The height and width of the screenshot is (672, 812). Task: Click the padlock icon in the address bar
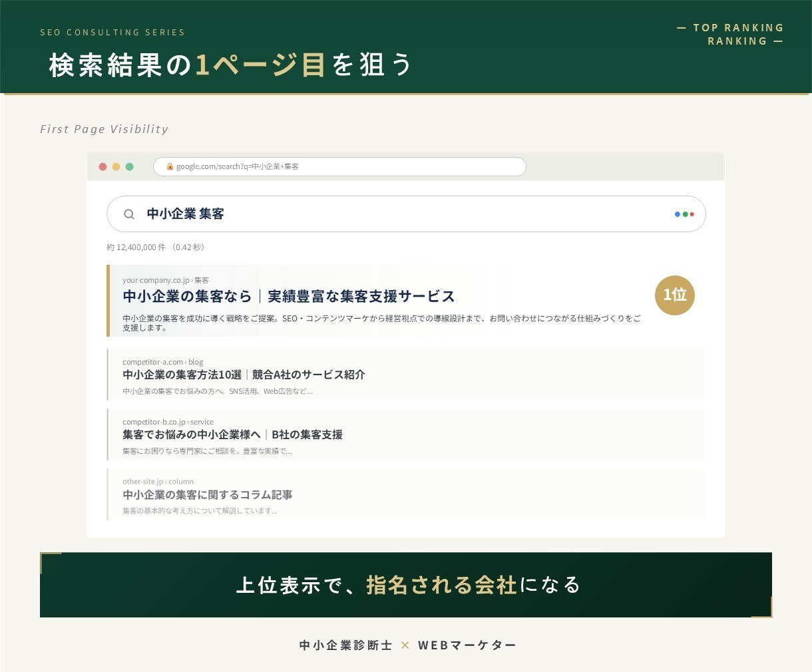click(x=170, y=166)
